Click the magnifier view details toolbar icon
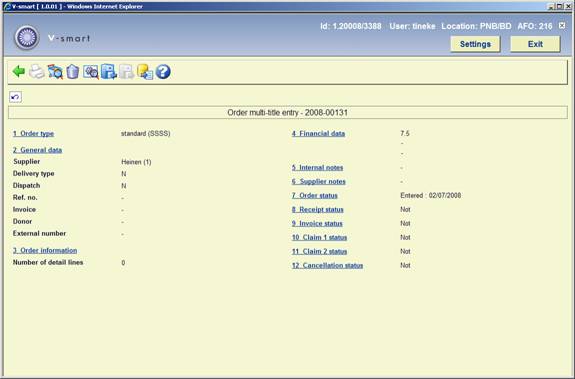Image resolution: width=575 pixels, height=379 pixels. click(91, 72)
